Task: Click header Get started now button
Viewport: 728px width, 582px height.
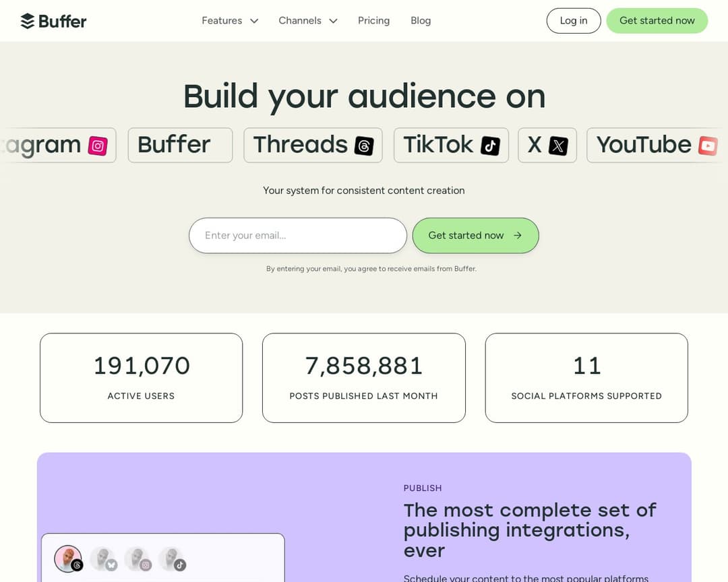Action: pos(657,20)
